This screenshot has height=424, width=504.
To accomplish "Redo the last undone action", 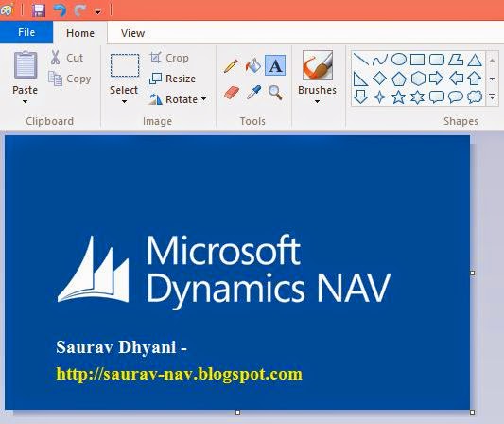I will coord(80,10).
